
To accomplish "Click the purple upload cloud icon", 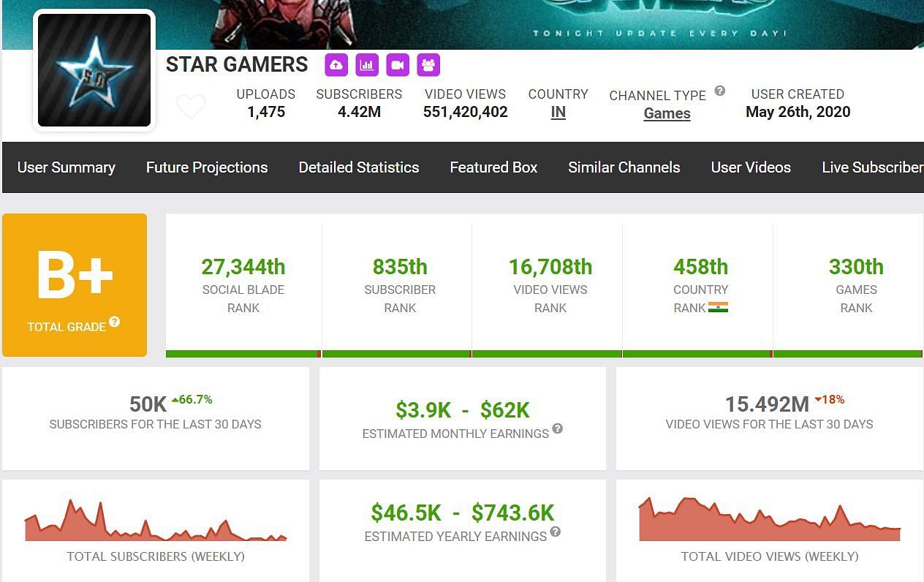I will [336, 65].
